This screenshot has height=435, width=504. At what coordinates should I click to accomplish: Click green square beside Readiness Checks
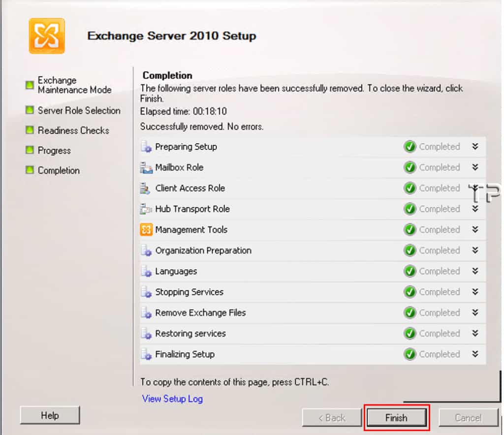[x=30, y=130]
